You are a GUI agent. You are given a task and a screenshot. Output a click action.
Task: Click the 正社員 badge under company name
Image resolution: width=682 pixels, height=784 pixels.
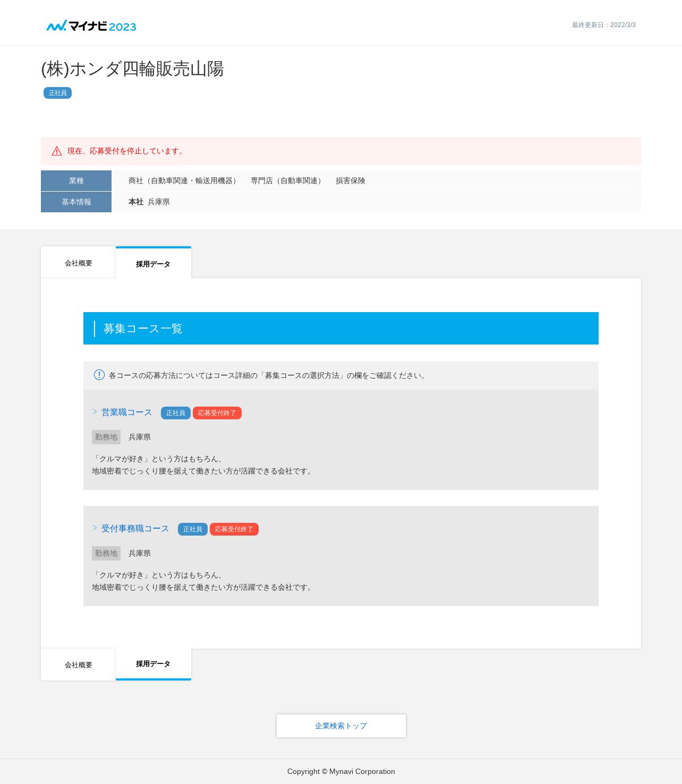[57, 93]
